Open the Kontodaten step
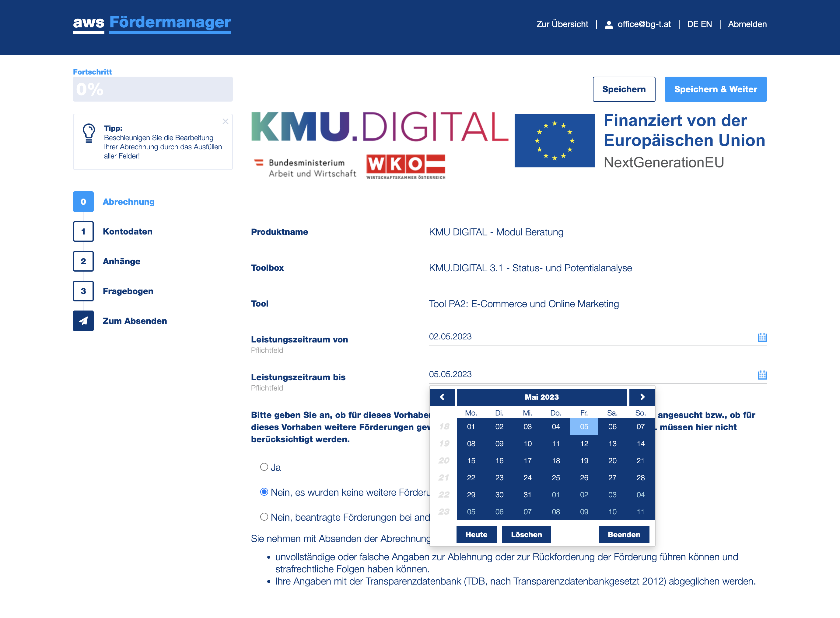840x618 pixels. pyautogui.click(x=128, y=231)
